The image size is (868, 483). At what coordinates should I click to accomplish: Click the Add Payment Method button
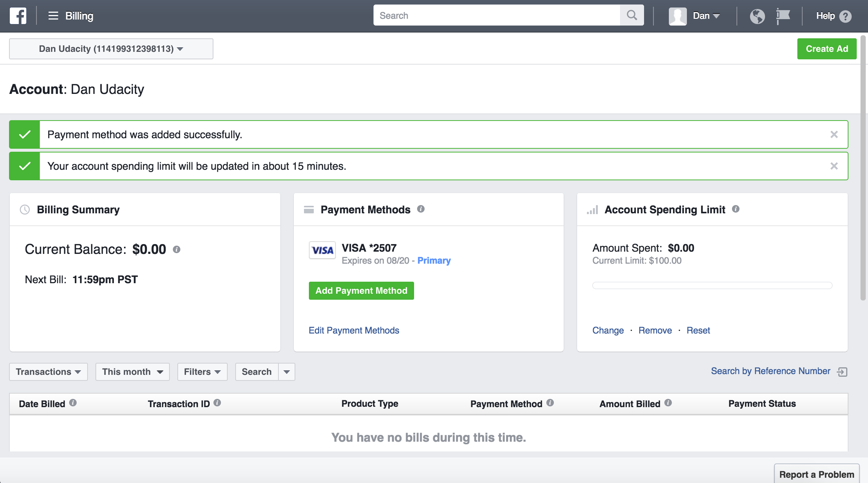pyautogui.click(x=361, y=290)
